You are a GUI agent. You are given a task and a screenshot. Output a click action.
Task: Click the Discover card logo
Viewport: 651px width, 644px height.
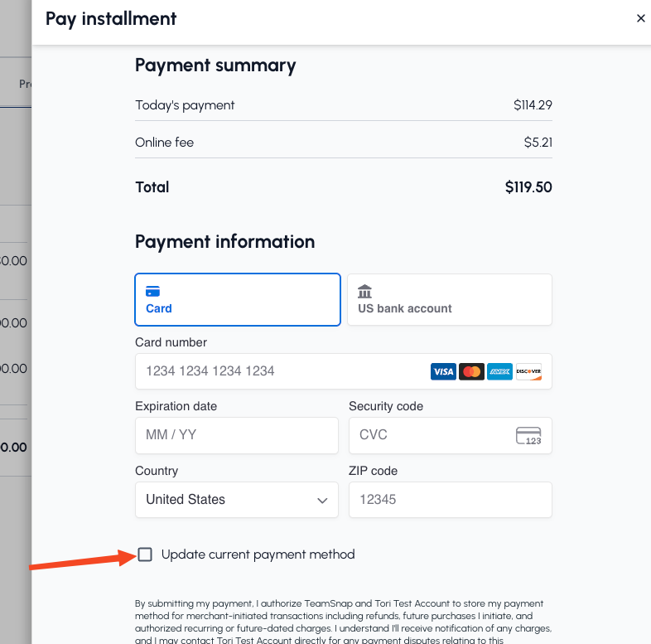(528, 371)
